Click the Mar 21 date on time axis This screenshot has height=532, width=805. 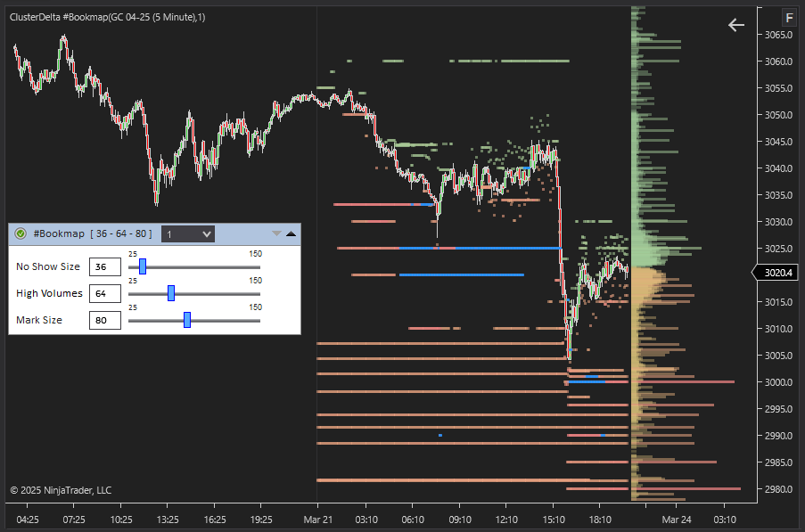[317, 519]
